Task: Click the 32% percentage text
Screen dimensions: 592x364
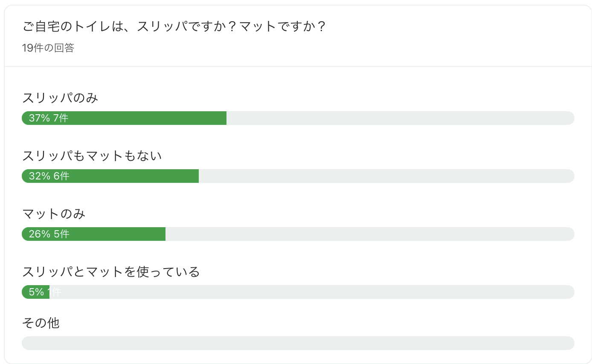Action: [39, 176]
